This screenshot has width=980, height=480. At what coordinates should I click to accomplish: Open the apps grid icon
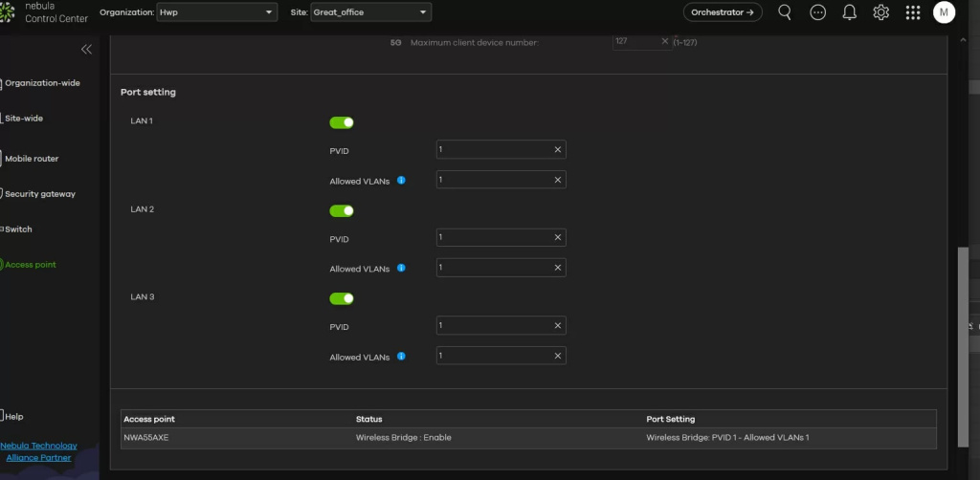pyautogui.click(x=913, y=12)
